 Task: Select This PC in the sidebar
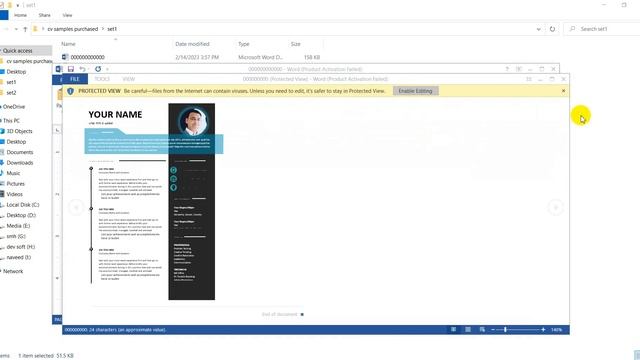coord(11,120)
